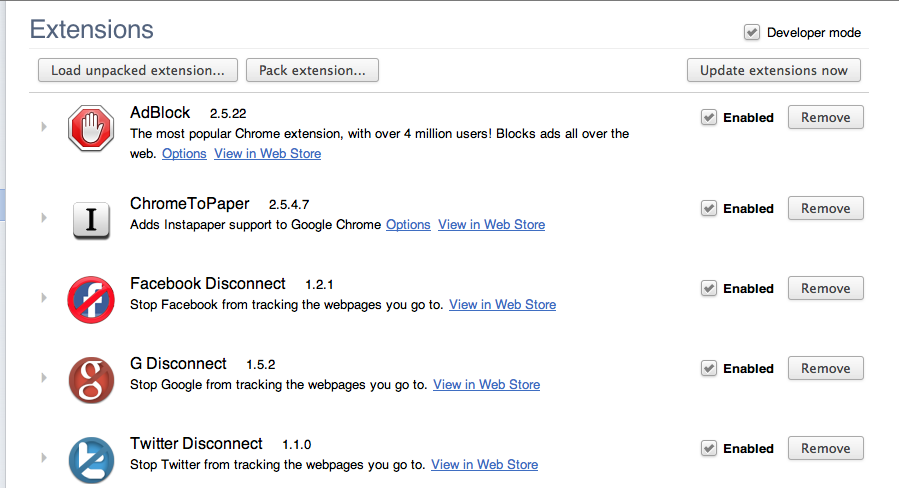Remove the ChromeToPaper extension
Image resolution: width=899 pixels, height=488 pixels.
(825, 209)
